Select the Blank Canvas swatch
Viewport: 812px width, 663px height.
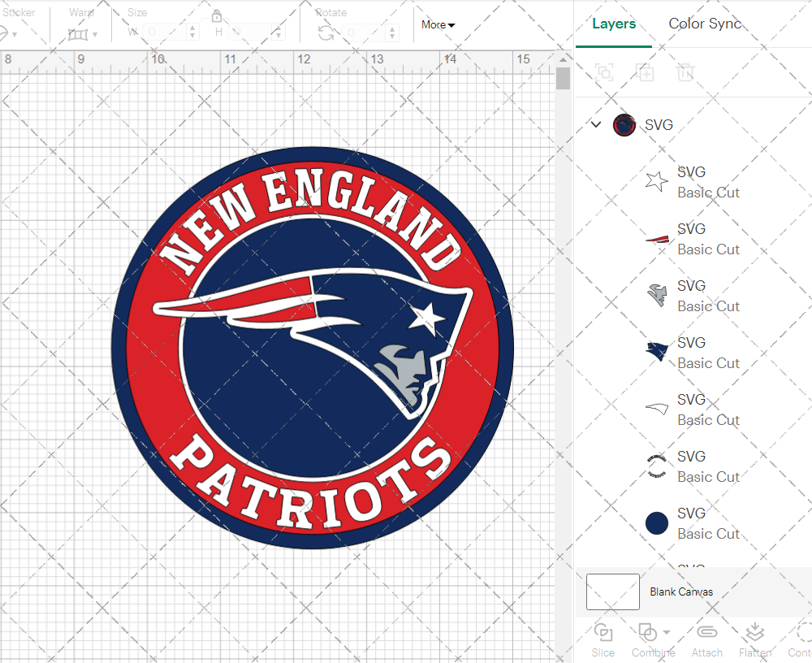click(612, 591)
